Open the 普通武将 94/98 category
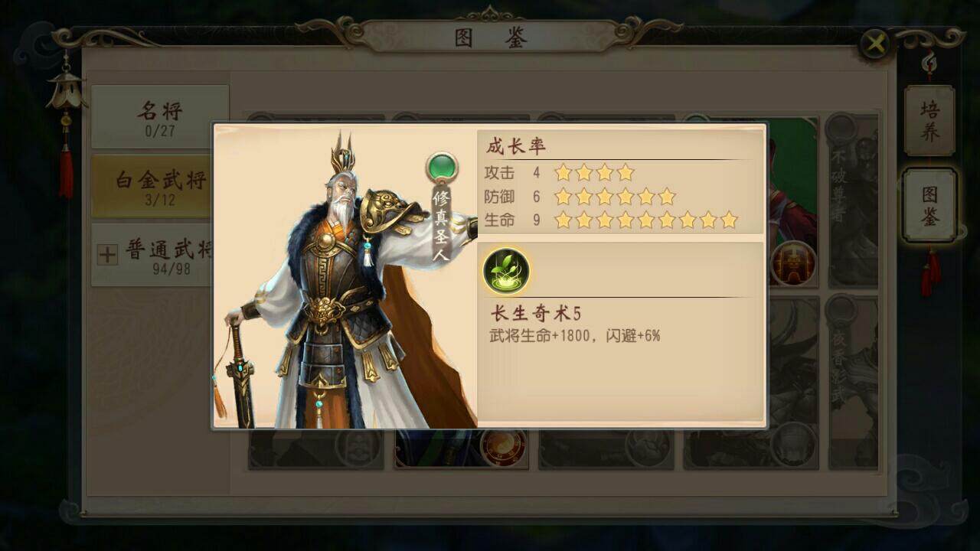 (152, 255)
